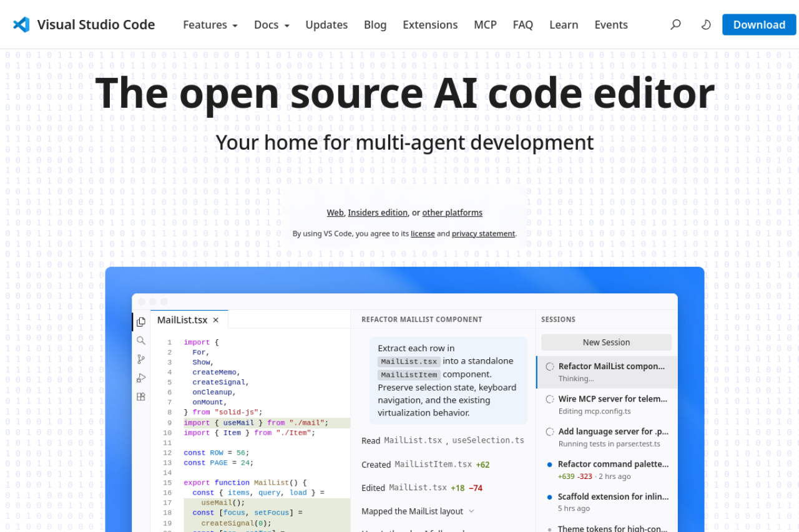The height and width of the screenshot is (532, 799).
Task: Click the REFACTOR MAILLIST COMPONENT panel header
Action: 422,319
